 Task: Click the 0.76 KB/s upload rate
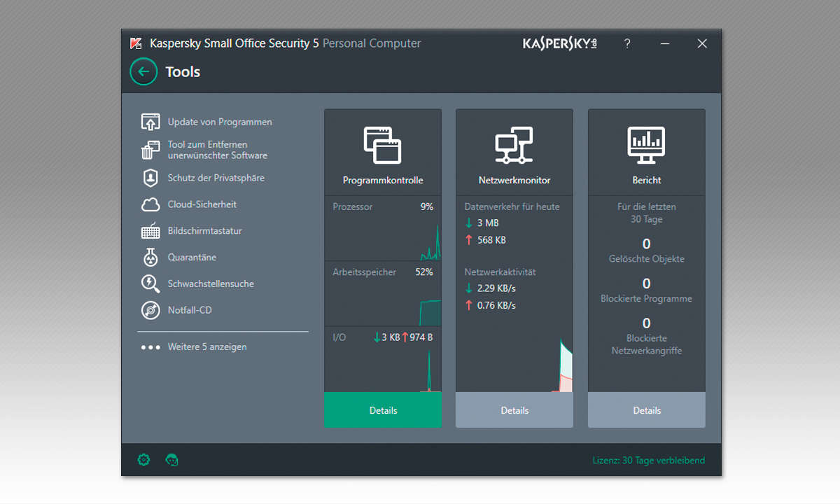click(496, 305)
